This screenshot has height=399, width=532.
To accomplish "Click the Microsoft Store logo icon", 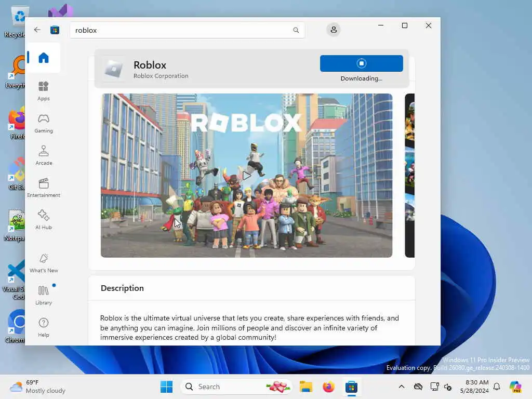I will click(55, 30).
